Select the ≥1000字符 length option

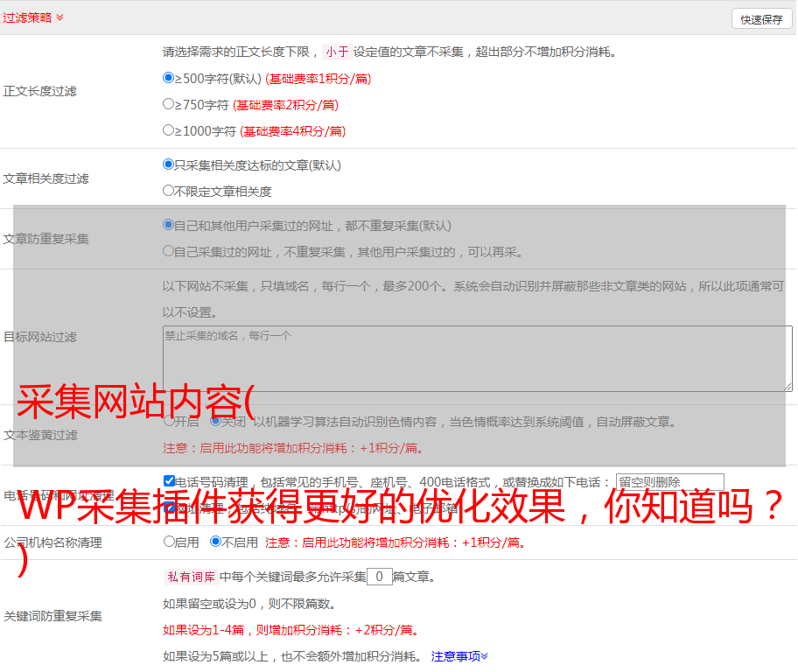(168, 129)
